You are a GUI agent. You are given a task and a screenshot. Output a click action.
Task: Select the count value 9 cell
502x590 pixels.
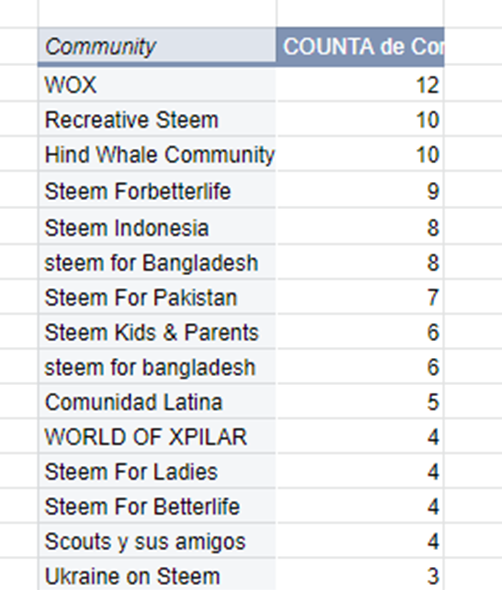click(x=360, y=191)
